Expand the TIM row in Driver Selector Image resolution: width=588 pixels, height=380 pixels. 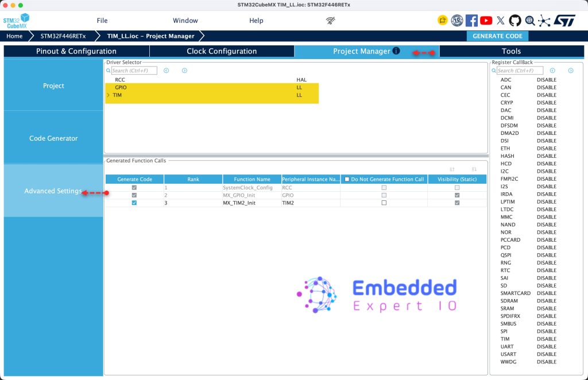point(109,95)
